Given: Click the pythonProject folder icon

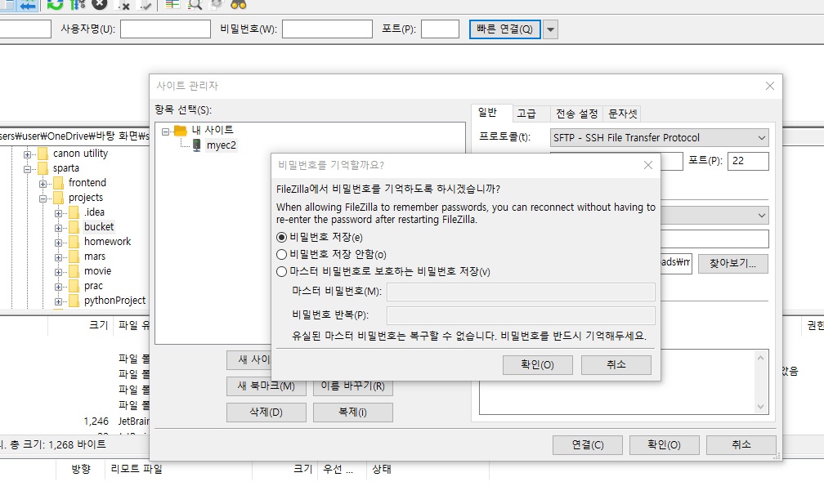Looking at the screenshot, I should pos(74,301).
